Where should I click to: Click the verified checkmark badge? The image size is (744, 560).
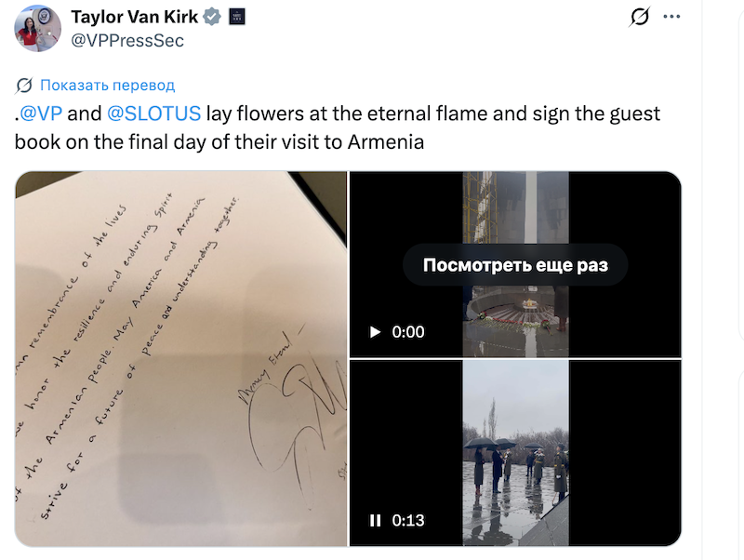212,17
